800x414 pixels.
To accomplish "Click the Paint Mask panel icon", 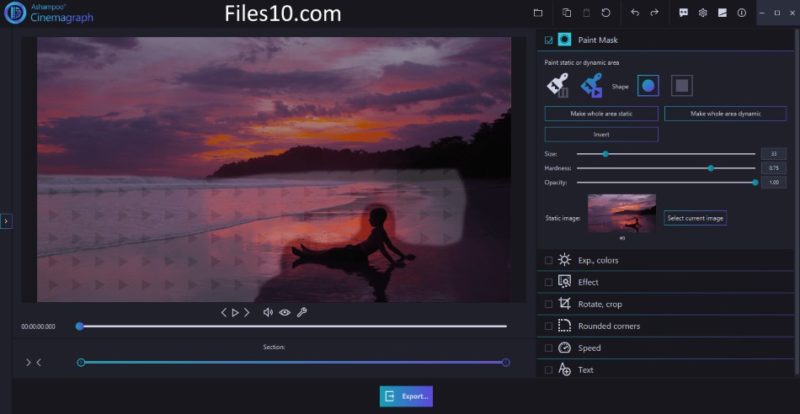I will (564, 39).
